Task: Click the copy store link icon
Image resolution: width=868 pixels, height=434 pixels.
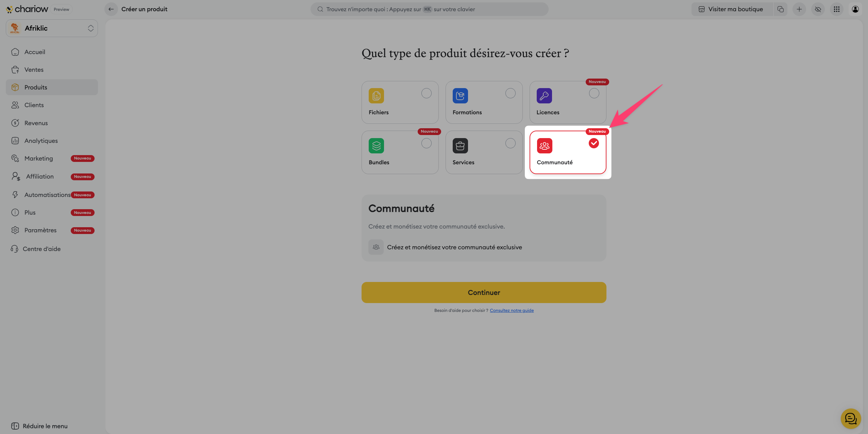Action: (781, 9)
